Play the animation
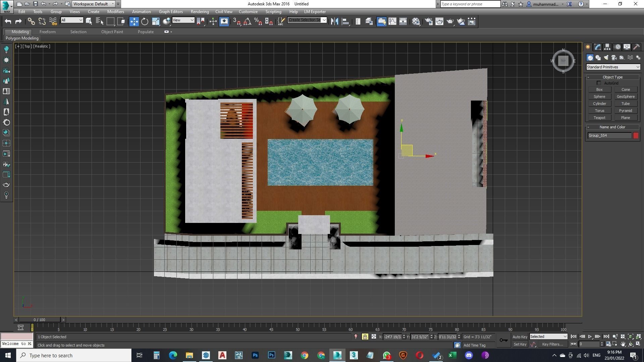 (x=590, y=337)
